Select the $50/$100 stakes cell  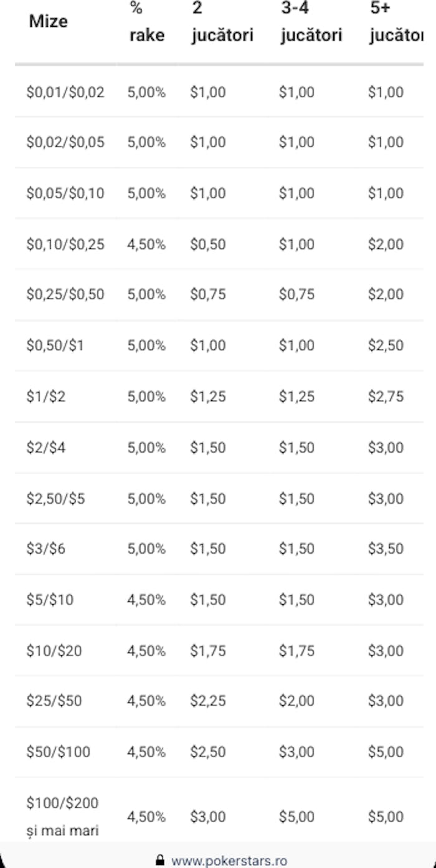pos(58,752)
